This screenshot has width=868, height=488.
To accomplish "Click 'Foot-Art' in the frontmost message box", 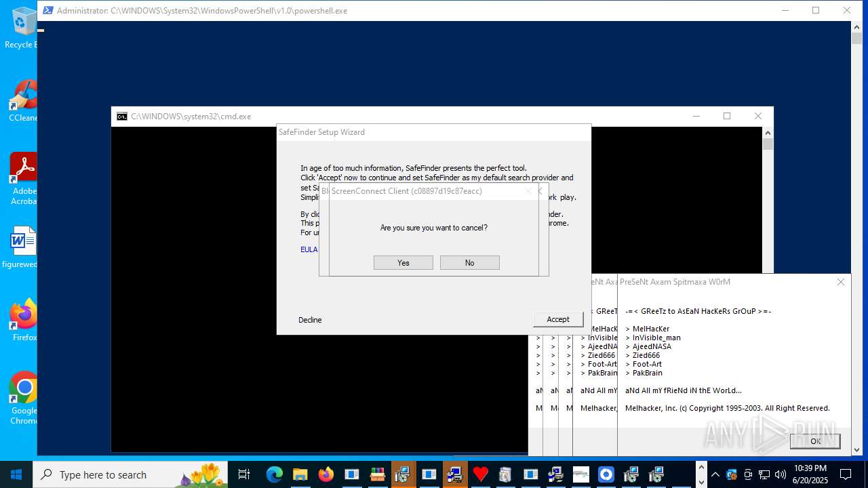I will (x=648, y=364).
